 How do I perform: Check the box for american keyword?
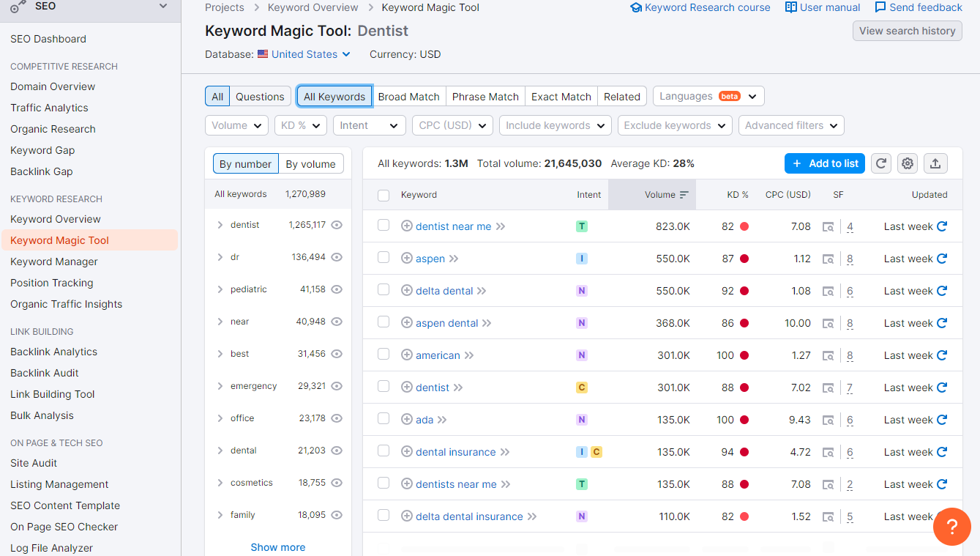pyautogui.click(x=384, y=355)
